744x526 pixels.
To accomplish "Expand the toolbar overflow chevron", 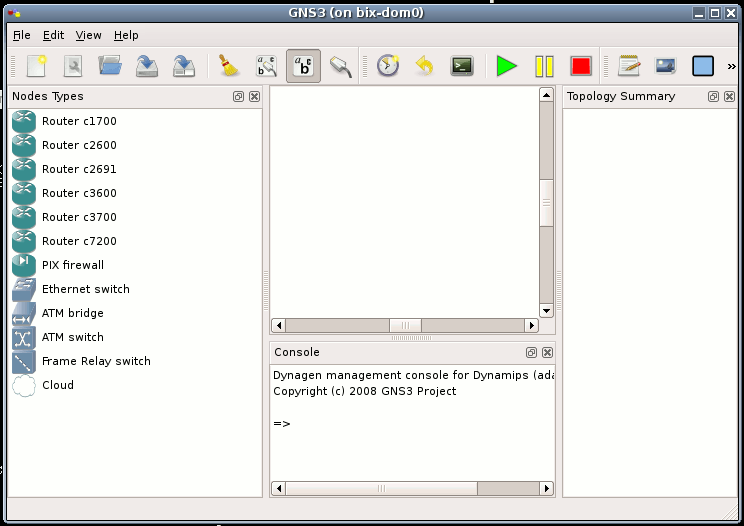I will pyautogui.click(x=732, y=66).
